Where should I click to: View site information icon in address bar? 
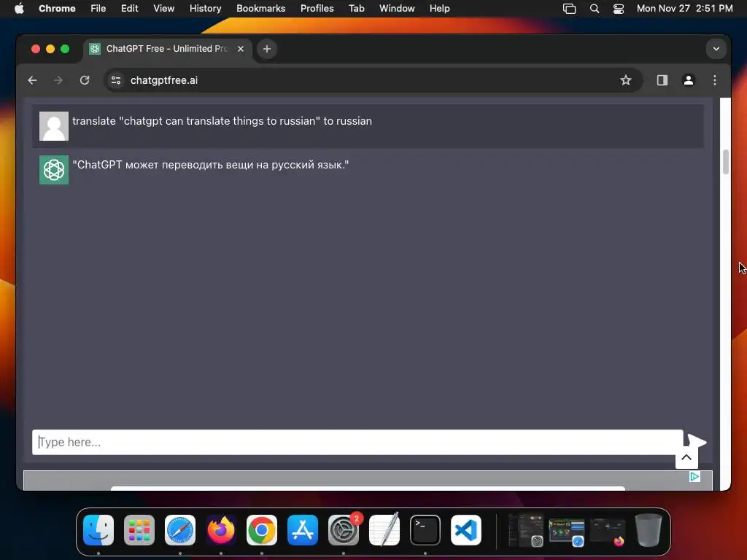tap(116, 80)
